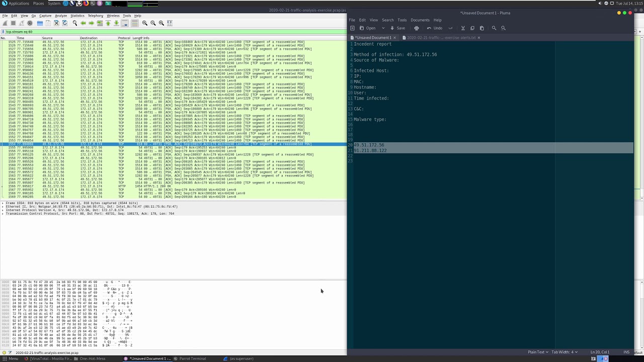Image resolution: width=644 pixels, height=362 pixels.
Task: Go to next packet with green right arrow
Action: pyautogui.click(x=91, y=23)
